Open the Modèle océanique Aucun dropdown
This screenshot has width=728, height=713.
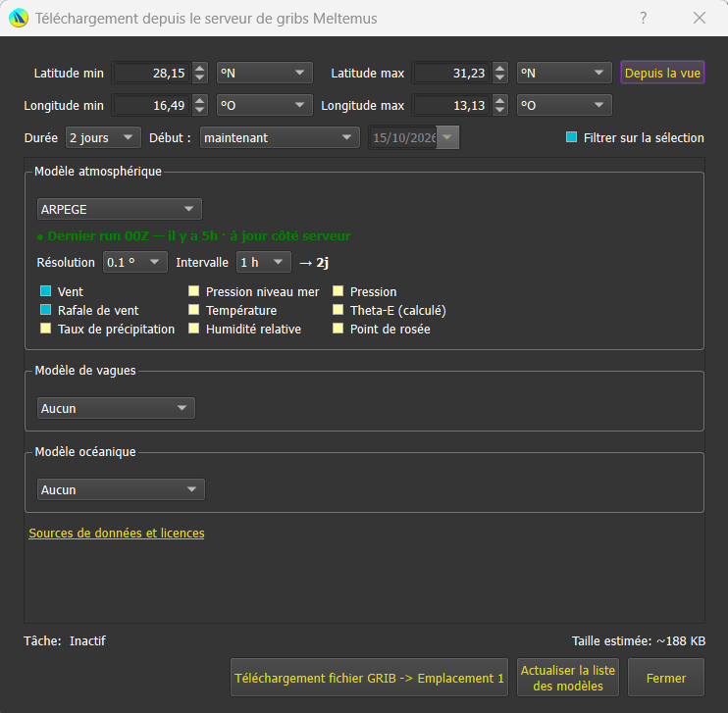tap(121, 489)
